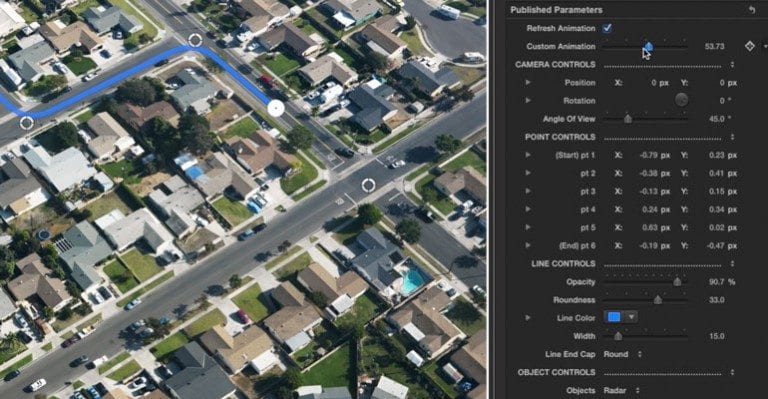The height and width of the screenshot is (399, 768).
Task: Select the control handle at the intersection
Action: [368, 185]
